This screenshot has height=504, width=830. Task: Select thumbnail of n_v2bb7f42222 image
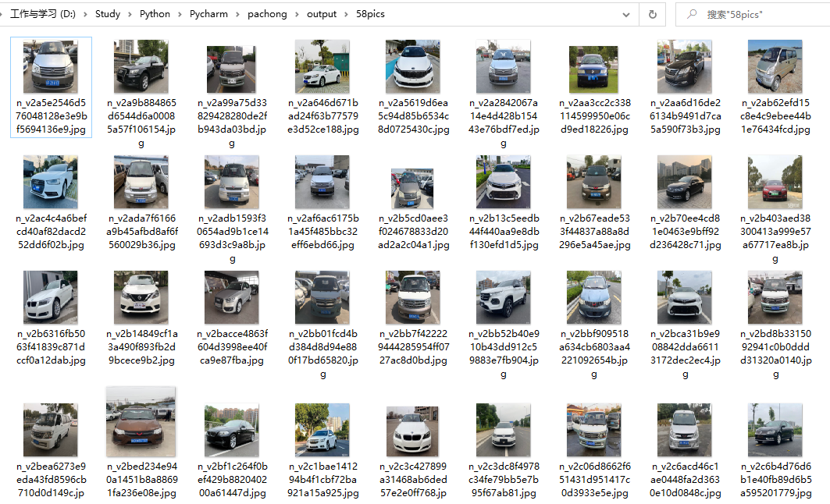tap(413, 297)
